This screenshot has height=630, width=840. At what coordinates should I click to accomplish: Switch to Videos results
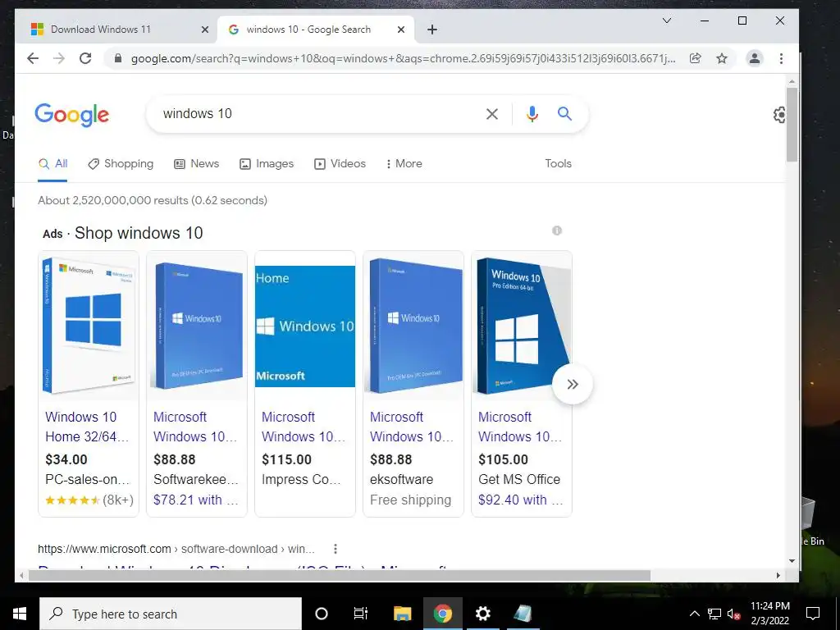[x=340, y=164]
